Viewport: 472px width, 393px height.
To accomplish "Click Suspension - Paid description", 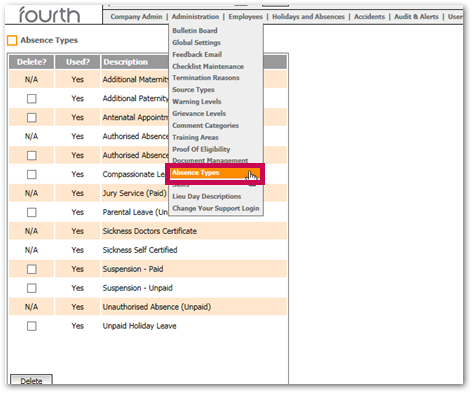I will [x=133, y=269].
